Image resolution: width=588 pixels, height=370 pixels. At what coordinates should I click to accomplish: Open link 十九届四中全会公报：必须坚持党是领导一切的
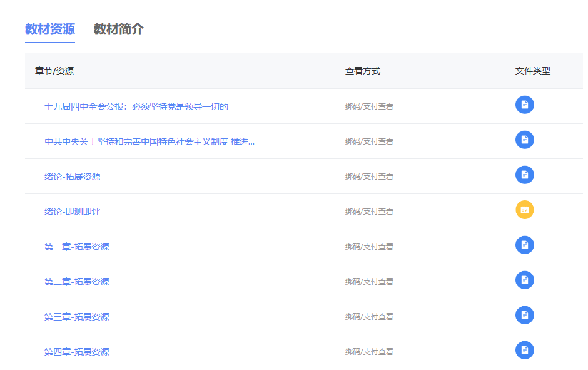136,106
